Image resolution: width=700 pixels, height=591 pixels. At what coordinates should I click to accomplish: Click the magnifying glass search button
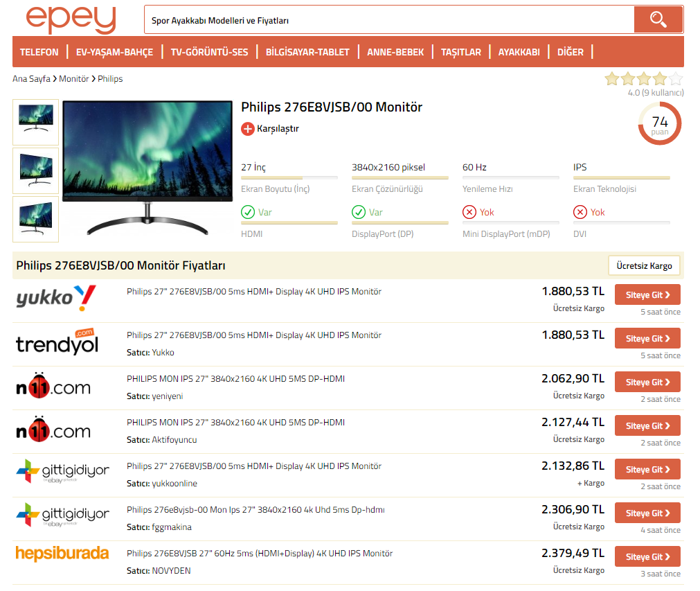[658, 19]
